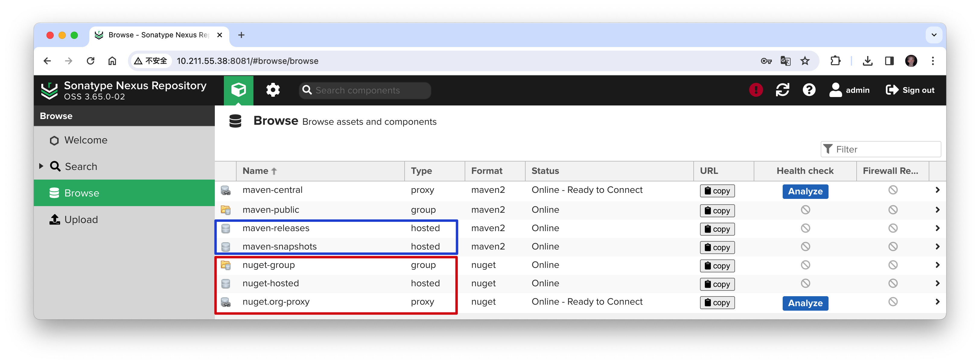Analyze health of maven-central
The image size is (980, 364).
[805, 191]
